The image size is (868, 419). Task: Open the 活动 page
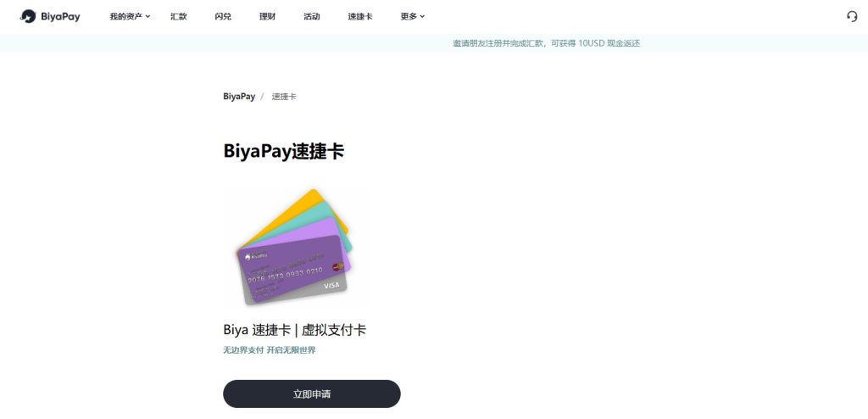(312, 17)
